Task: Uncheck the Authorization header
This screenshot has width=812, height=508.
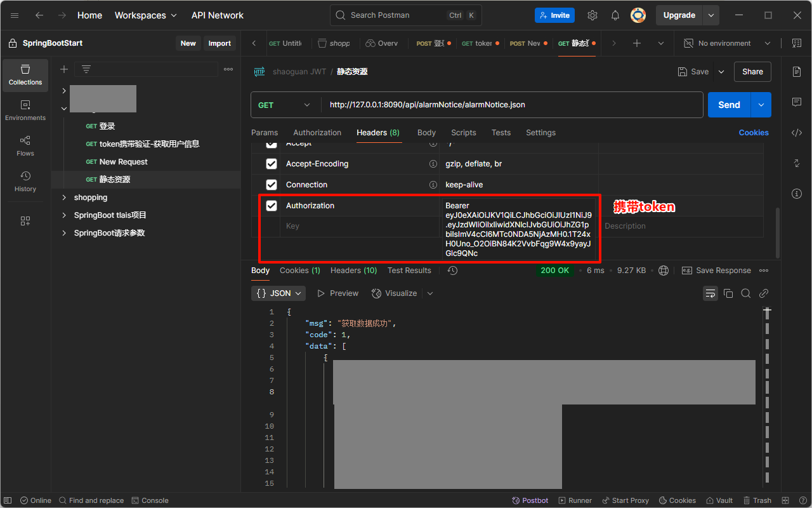Action: 272,206
